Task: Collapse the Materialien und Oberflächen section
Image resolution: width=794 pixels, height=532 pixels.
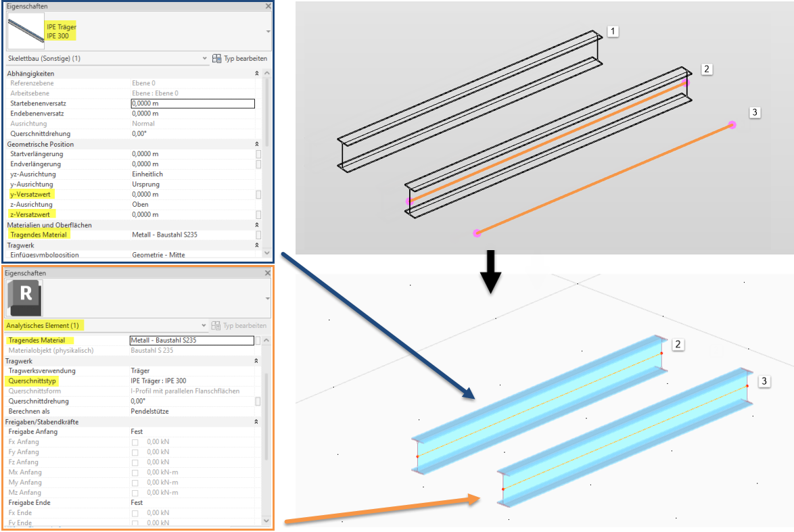Action: 257,224
